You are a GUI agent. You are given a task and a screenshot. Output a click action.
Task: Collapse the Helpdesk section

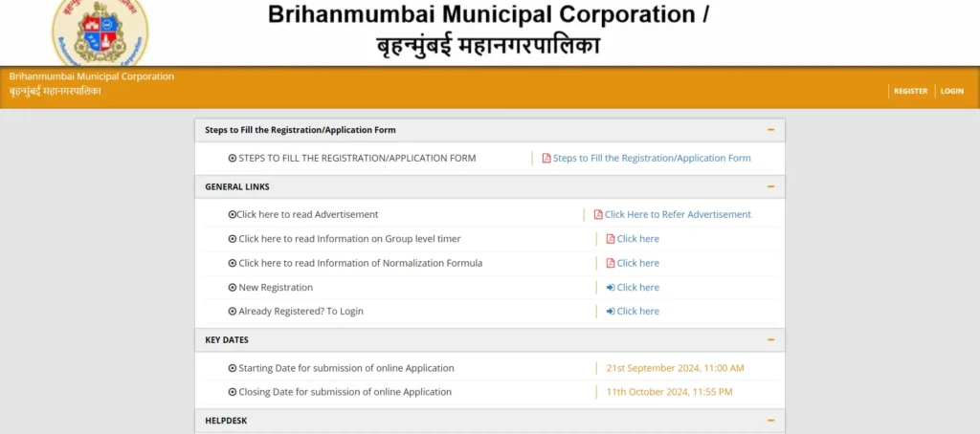770,421
